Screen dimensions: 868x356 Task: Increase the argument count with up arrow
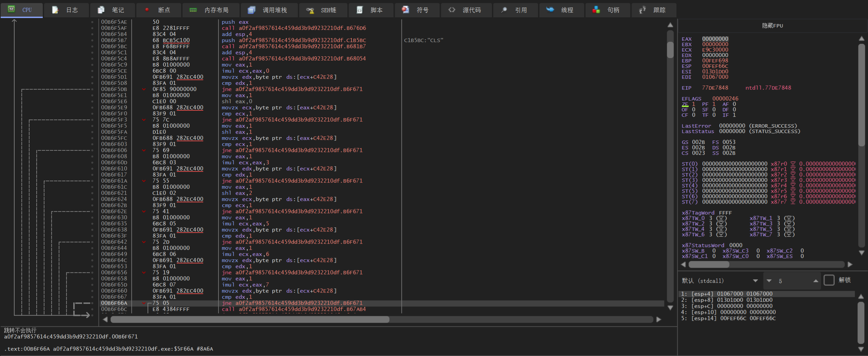[x=815, y=281]
